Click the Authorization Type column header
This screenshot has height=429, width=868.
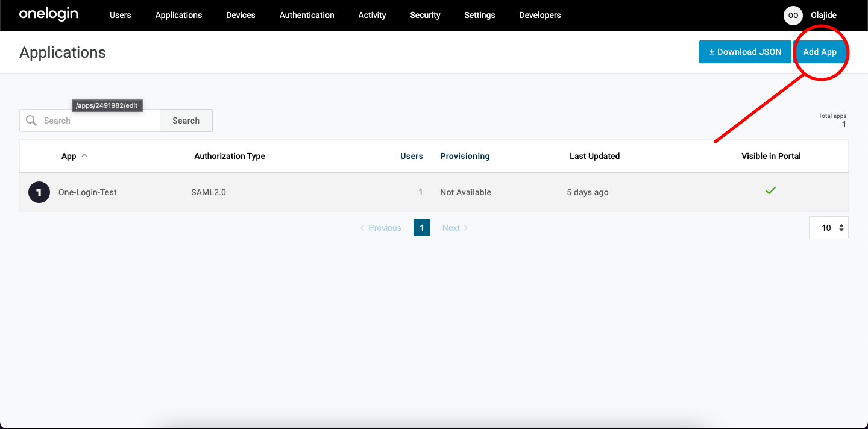pos(230,156)
